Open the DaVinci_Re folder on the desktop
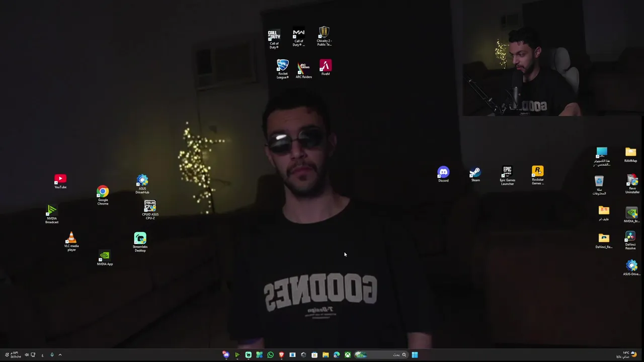This screenshot has width=644, height=362. [604, 241]
